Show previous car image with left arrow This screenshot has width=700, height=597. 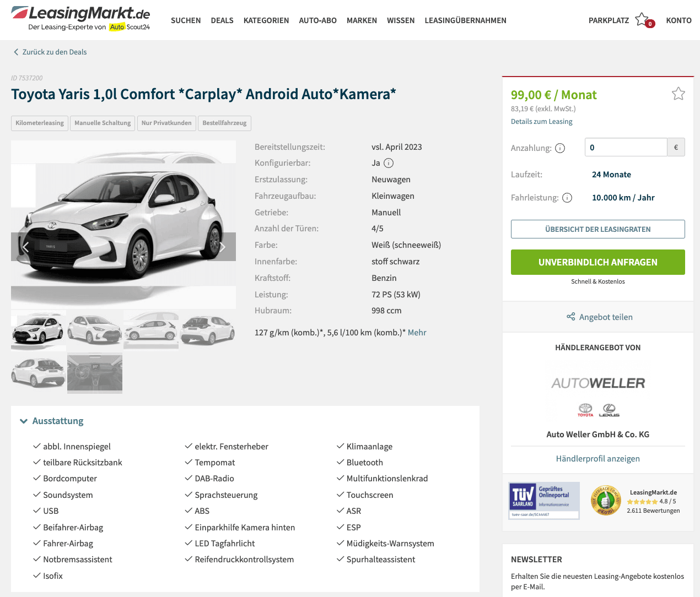click(x=25, y=247)
